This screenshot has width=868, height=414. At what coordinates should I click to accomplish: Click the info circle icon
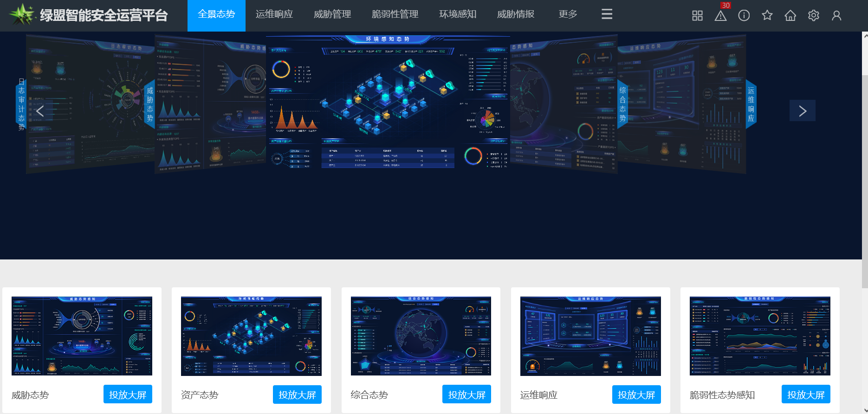(x=744, y=16)
